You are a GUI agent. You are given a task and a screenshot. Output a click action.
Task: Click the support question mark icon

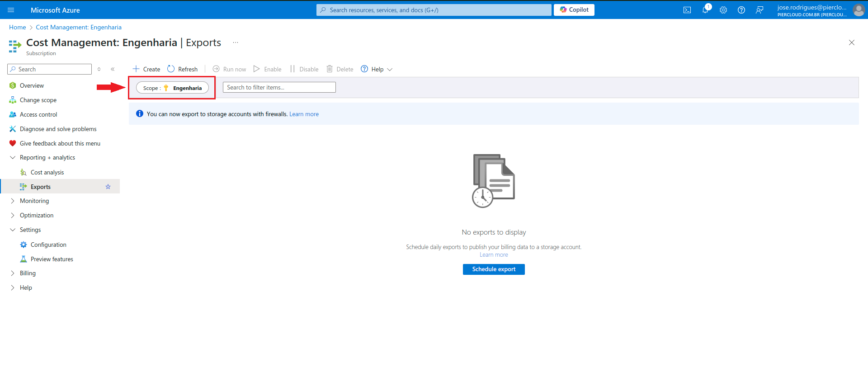[x=741, y=10]
